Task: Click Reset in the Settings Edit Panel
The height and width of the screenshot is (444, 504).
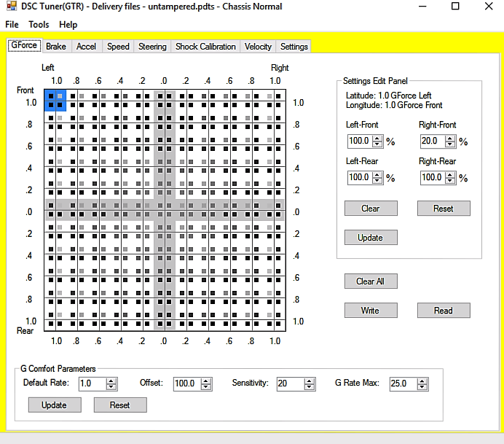Action: coord(444,209)
